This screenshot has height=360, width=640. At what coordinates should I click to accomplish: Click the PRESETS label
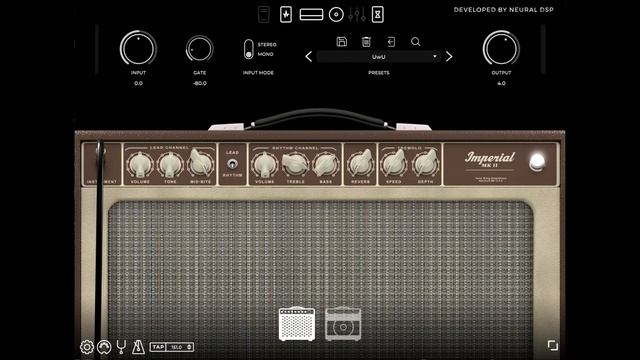pyautogui.click(x=379, y=73)
